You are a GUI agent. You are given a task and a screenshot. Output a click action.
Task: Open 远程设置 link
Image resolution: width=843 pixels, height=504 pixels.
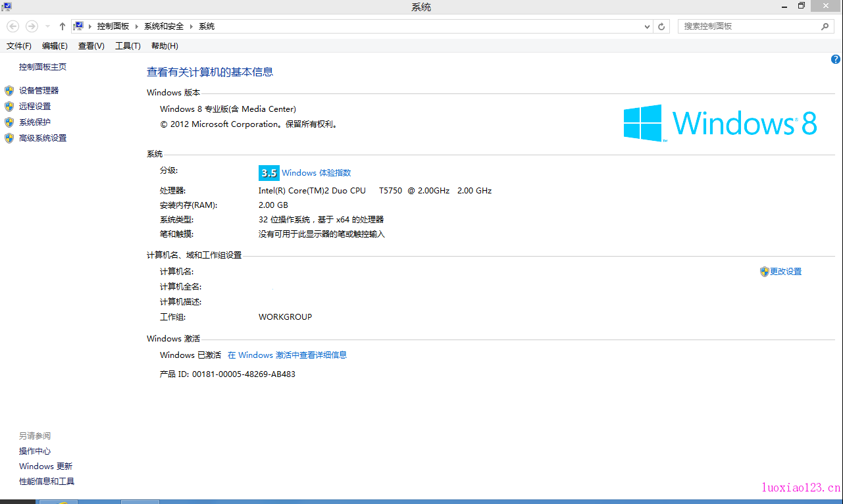click(x=35, y=107)
